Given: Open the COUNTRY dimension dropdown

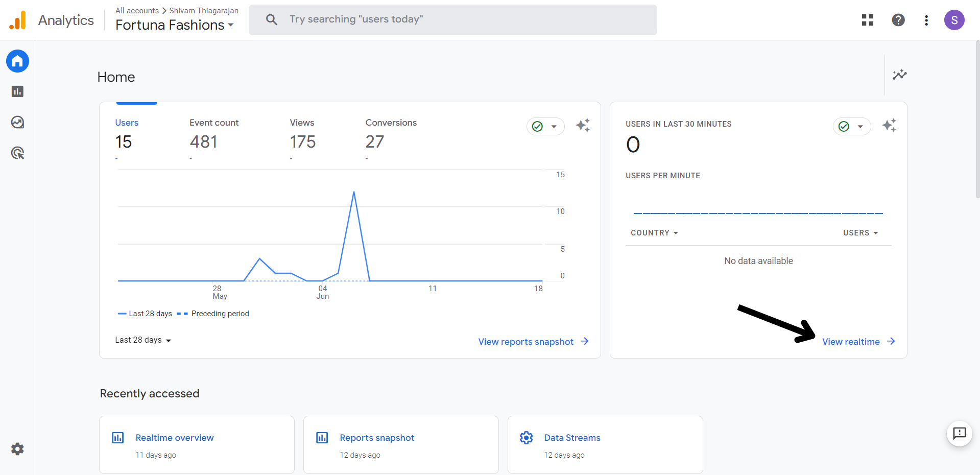Looking at the screenshot, I should (x=654, y=233).
